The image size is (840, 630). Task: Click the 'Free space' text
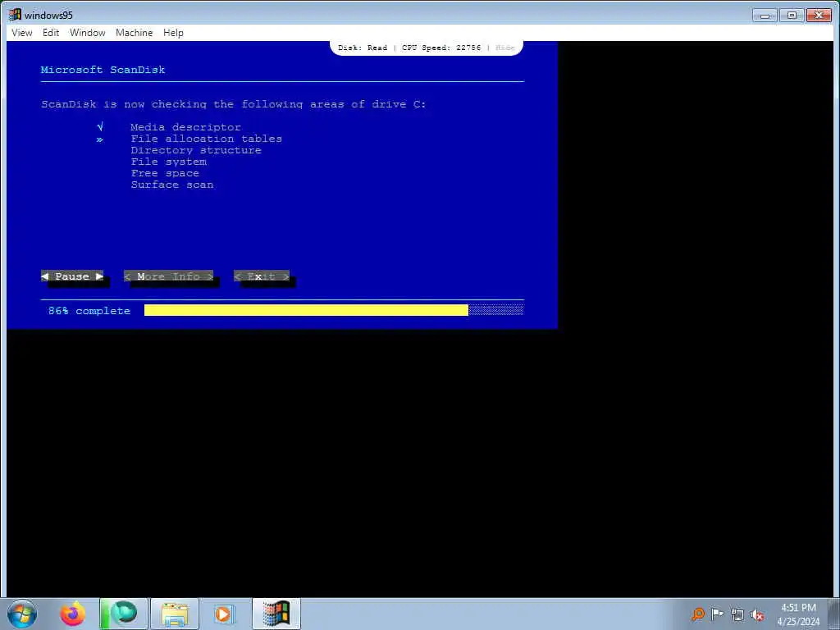click(165, 173)
